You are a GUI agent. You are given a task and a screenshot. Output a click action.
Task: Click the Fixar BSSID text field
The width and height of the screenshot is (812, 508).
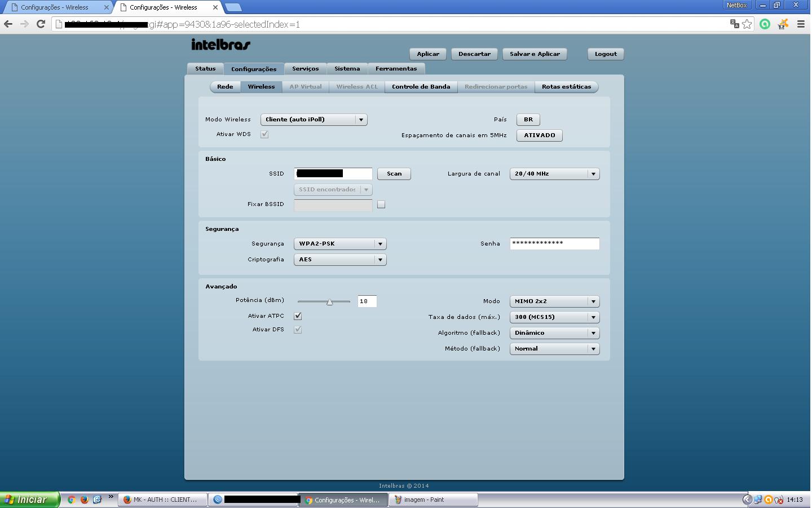coord(333,205)
